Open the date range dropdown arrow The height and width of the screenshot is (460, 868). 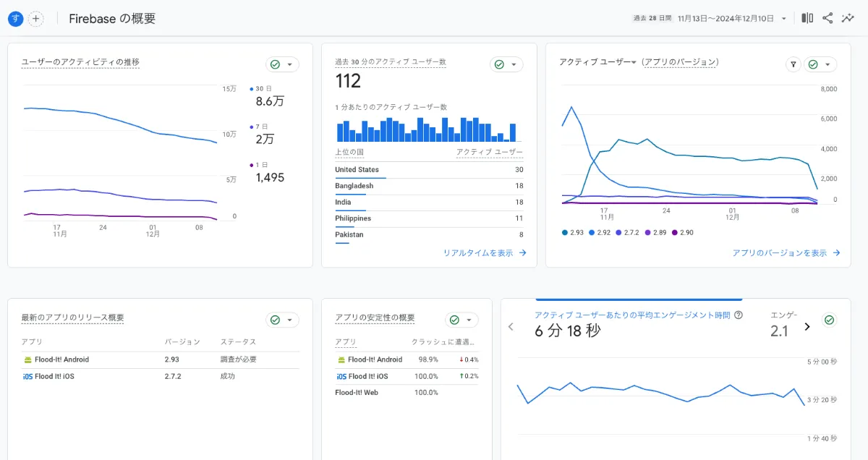pyautogui.click(x=783, y=19)
